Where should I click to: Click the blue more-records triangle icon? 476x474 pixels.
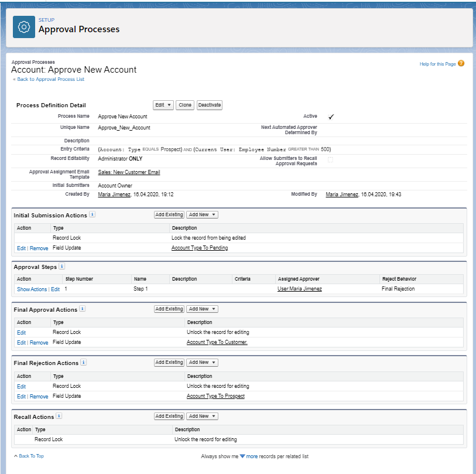[242, 456]
